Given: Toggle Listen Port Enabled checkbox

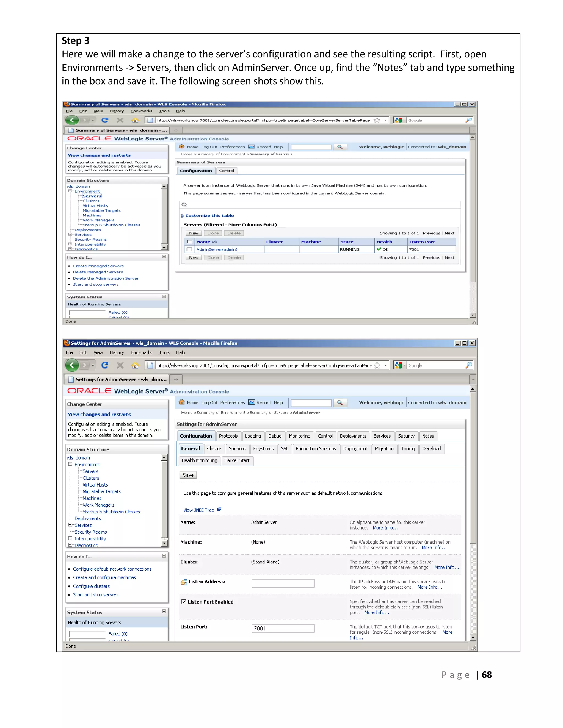Looking at the screenshot, I should [183, 601].
